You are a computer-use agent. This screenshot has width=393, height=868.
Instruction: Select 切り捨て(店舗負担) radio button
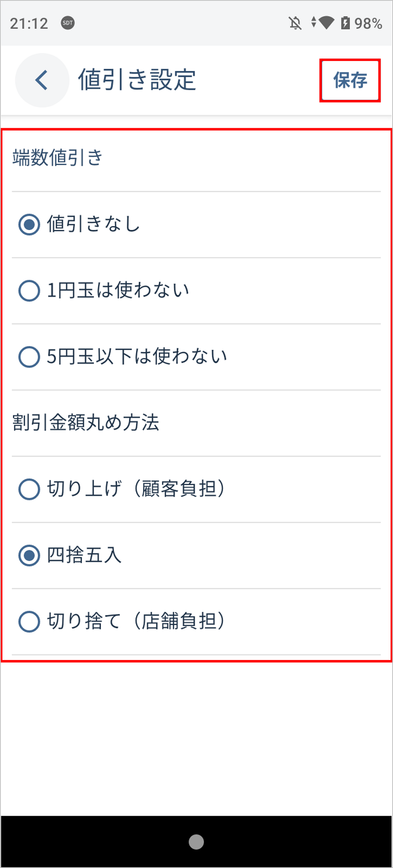click(x=29, y=621)
